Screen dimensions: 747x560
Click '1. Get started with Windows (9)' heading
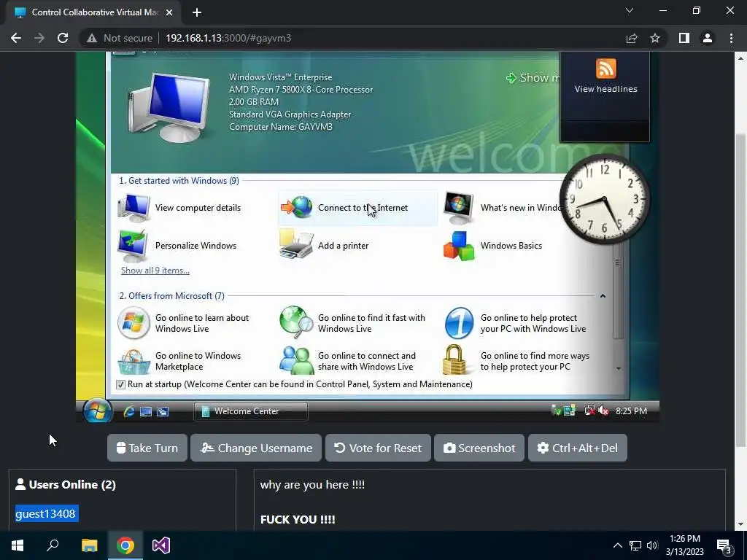pyautogui.click(x=179, y=181)
